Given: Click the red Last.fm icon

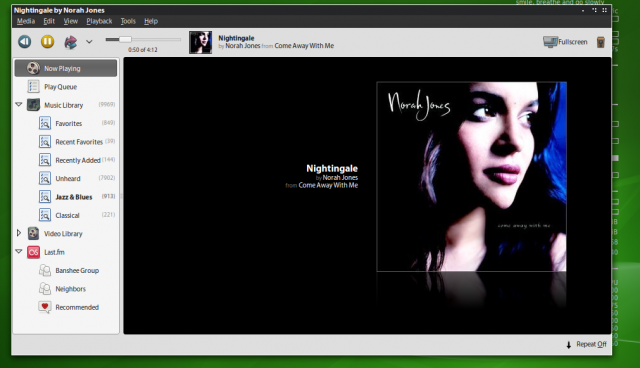Looking at the screenshot, I should pos(33,252).
